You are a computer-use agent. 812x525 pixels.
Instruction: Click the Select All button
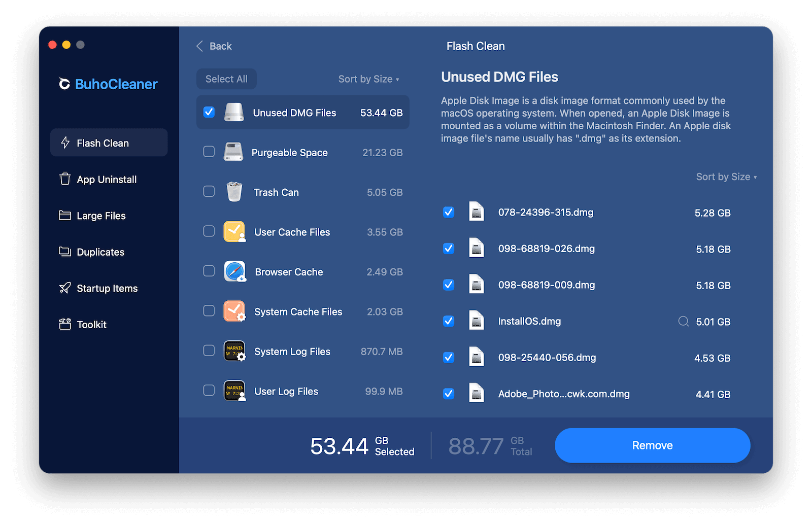[x=226, y=79]
